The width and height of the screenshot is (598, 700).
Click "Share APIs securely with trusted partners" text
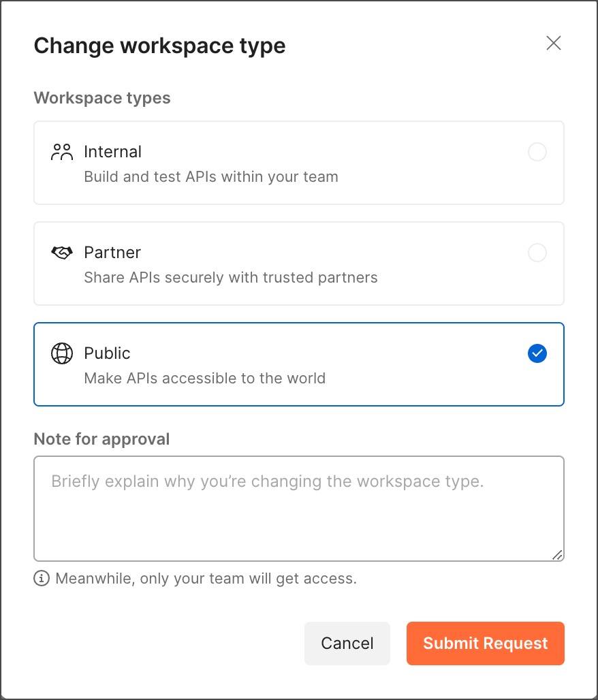[231, 278]
